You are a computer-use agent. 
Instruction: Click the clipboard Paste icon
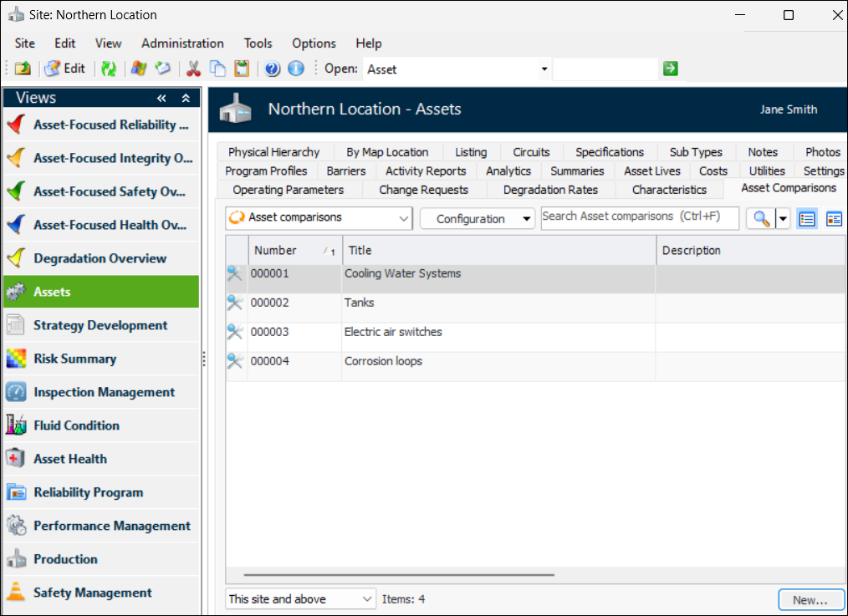[x=242, y=69]
